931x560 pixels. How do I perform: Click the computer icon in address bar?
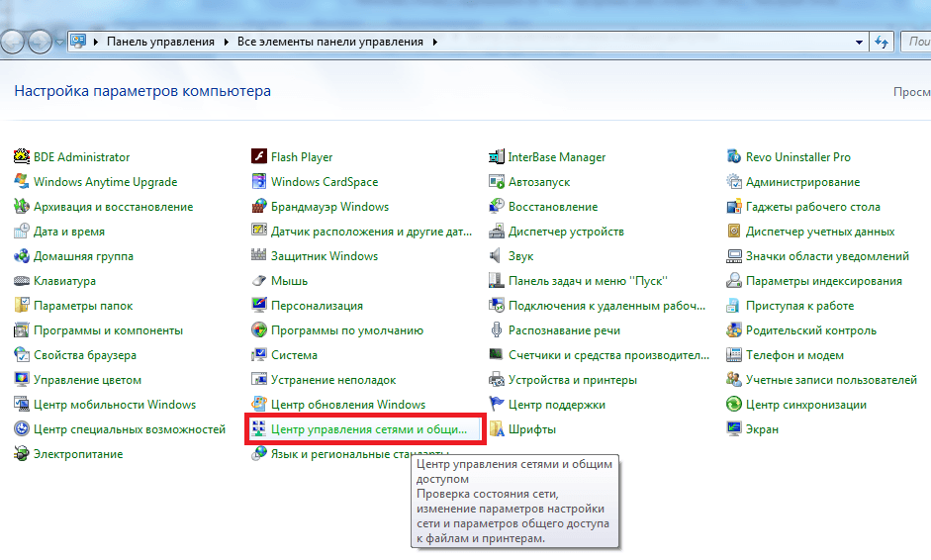[x=78, y=42]
